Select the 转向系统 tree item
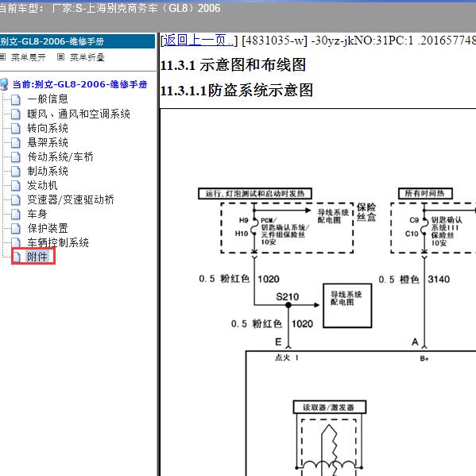476x476 pixels. click(48, 128)
